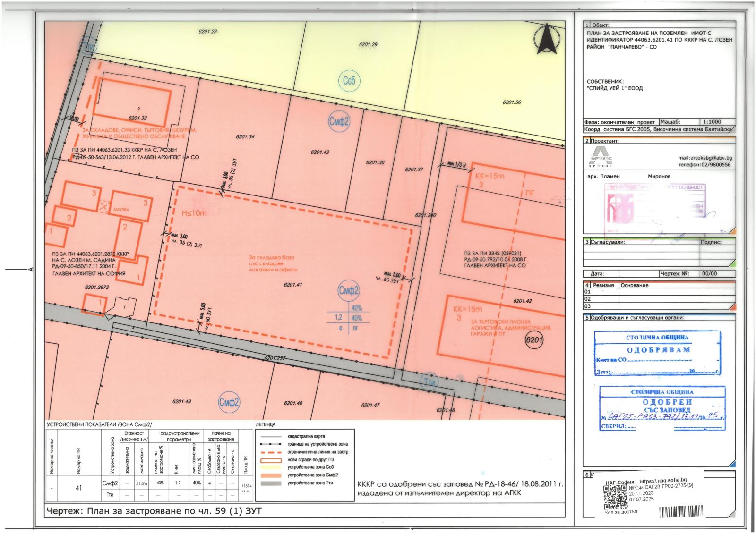Click the circled 6201 block marker
Viewport: 756px width, 534px height.
pyautogui.click(x=534, y=339)
